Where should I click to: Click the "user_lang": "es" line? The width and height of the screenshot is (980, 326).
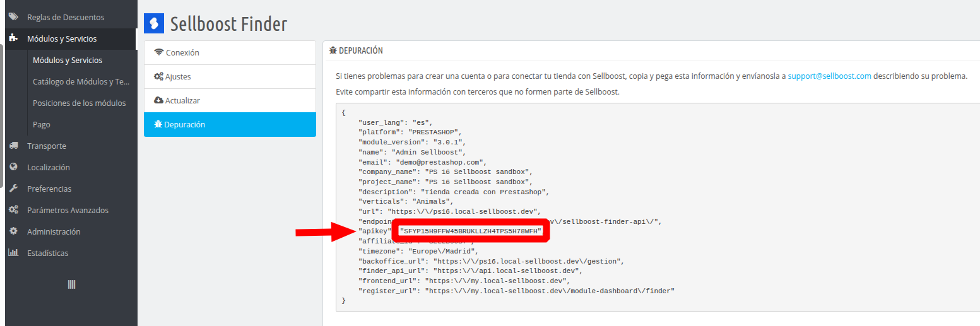tap(394, 122)
